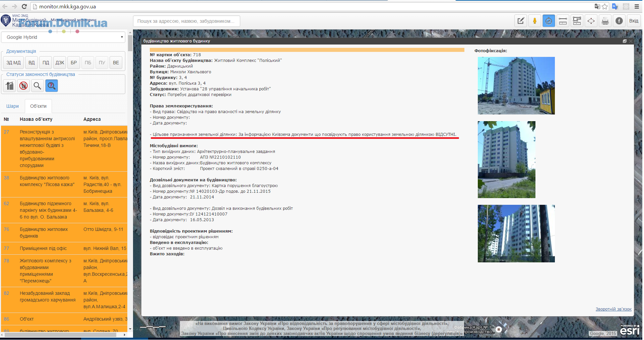Screen dimensions: 644x340
Task: Open the Google Hybrid basemap dropdown
Action: click(x=63, y=37)
